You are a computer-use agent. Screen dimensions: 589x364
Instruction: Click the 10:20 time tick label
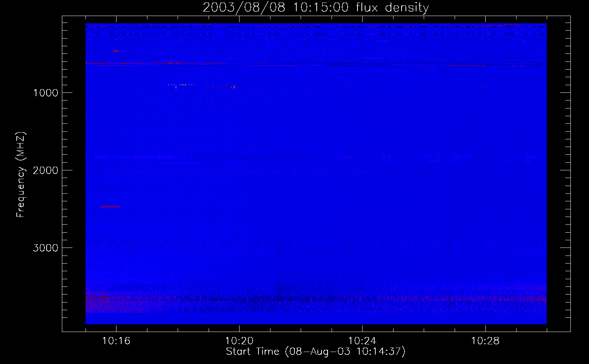pyautogui.click(x=239, y=341)
